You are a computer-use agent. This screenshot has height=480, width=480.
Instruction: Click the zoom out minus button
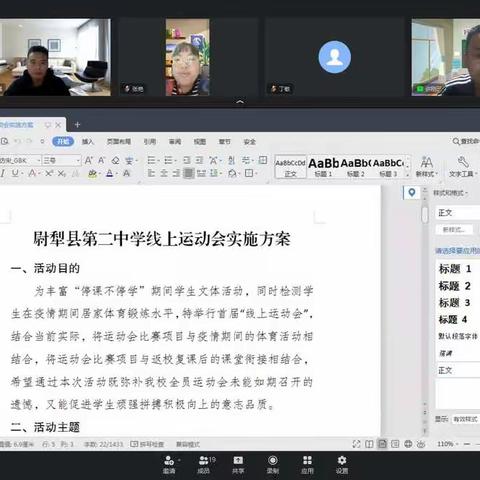pos(467,444)
